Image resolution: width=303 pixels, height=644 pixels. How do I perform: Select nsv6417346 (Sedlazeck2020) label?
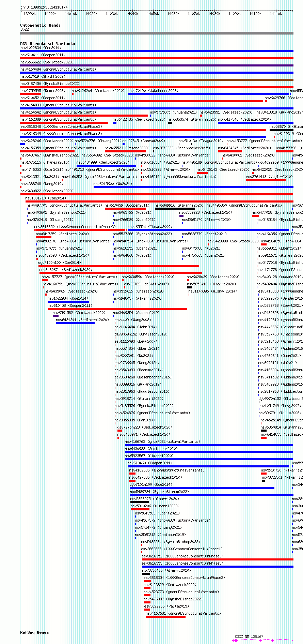tap(245, 119)
